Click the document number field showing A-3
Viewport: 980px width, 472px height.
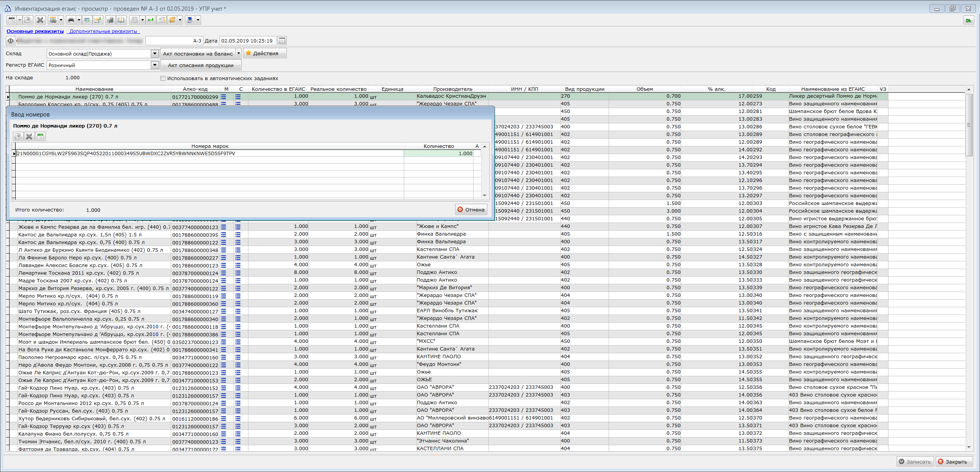174,41
